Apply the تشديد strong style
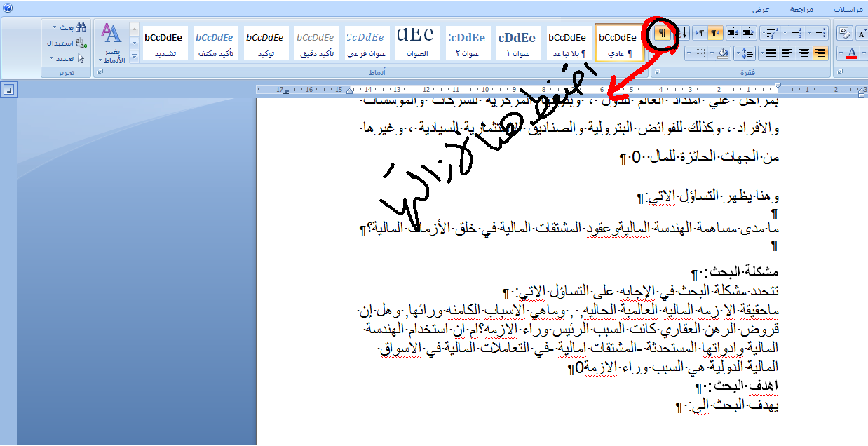Viewport: 868px width, 446px height. point(164,43)
